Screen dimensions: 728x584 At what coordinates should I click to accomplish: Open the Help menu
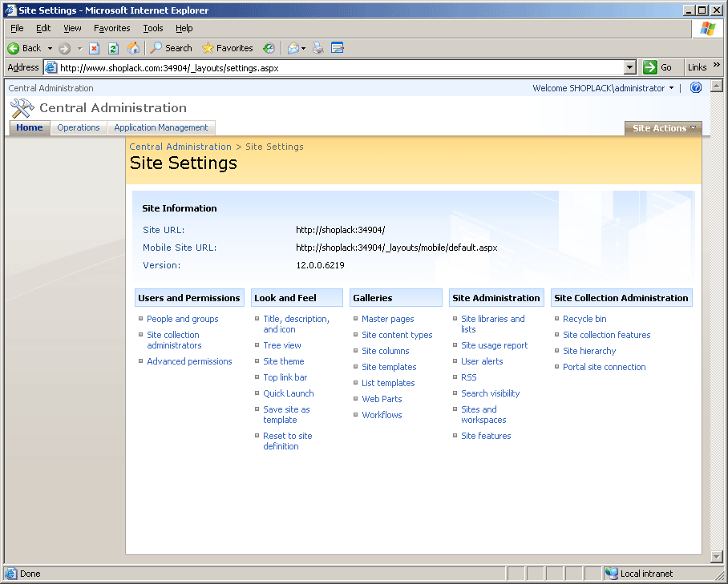point(184,28)
